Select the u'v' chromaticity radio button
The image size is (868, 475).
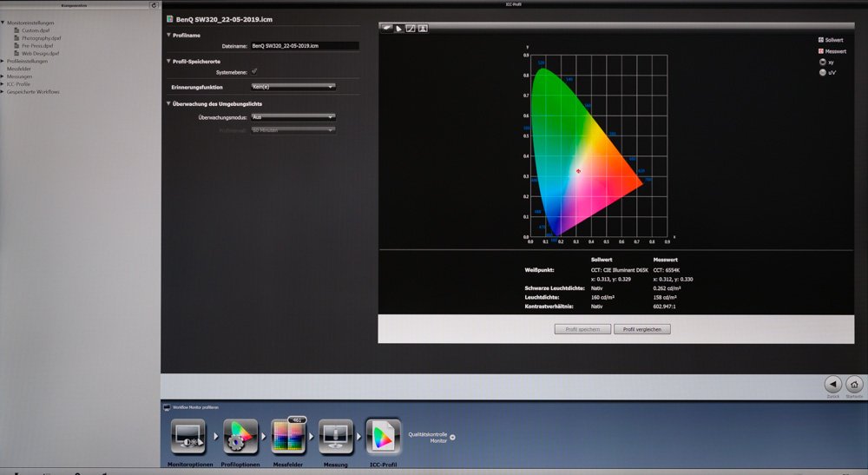(x=821, y=73)
